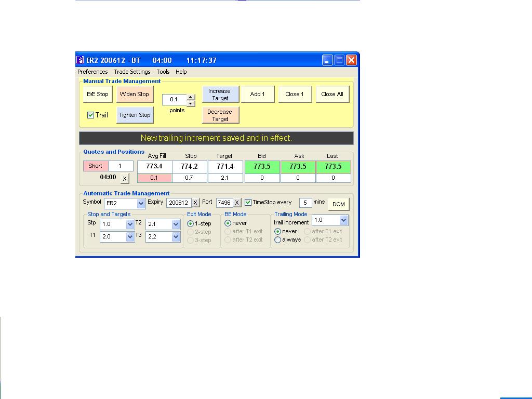Click the 2.1 value under Target

click(225, 178)
